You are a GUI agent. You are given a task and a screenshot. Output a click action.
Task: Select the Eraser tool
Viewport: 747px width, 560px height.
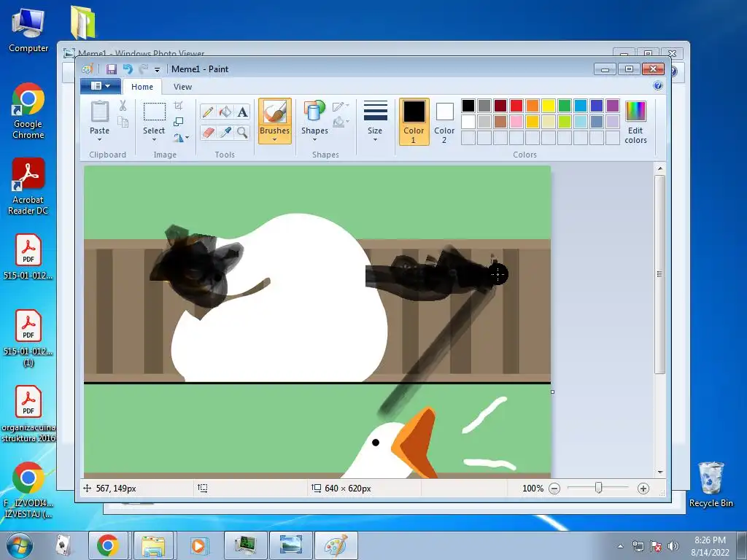coord(208,132)
